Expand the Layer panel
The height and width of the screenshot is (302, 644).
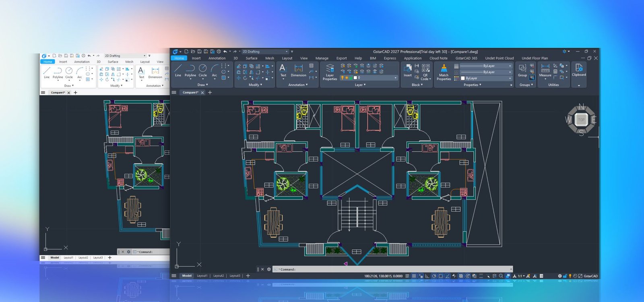(360, 85)
